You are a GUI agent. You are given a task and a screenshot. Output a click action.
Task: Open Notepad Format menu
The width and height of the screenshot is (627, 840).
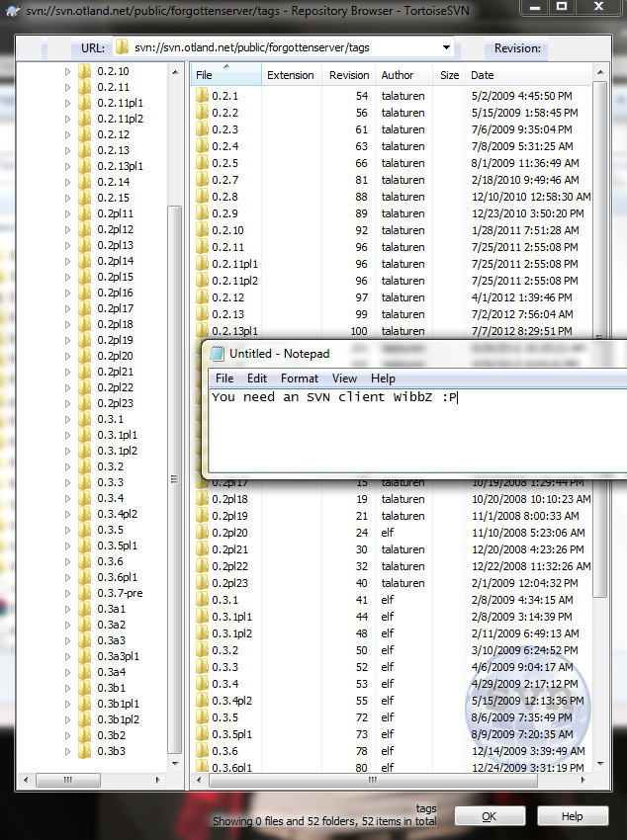300,378
